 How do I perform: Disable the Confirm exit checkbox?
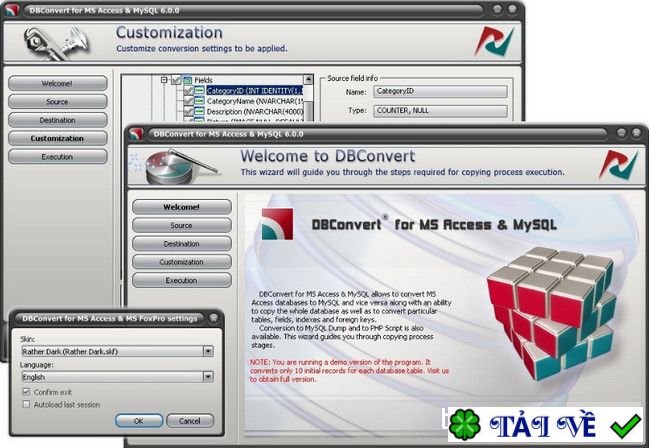click(26, 392)
